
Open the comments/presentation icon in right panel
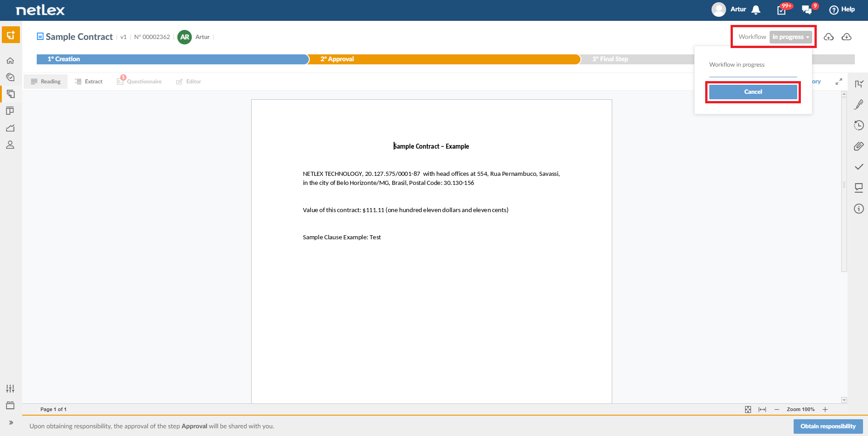(858, 188)
